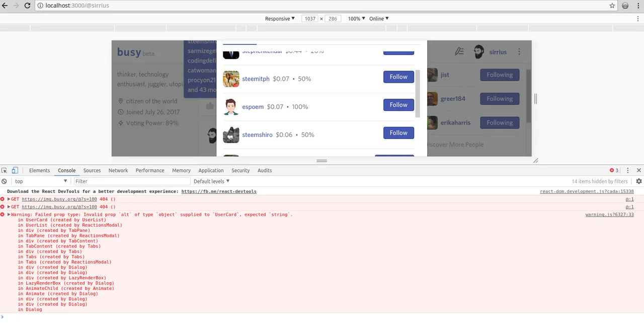
Task: Click steemitph's avatar in the list
Action: [231, 79]
